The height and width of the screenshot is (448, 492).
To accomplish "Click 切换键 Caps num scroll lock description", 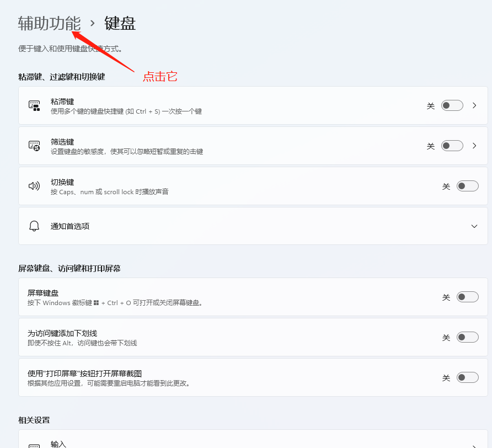I will tap(110, 192).
